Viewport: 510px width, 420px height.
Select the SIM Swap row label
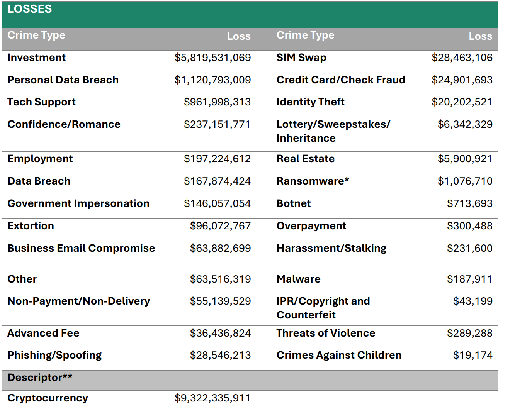301,58
